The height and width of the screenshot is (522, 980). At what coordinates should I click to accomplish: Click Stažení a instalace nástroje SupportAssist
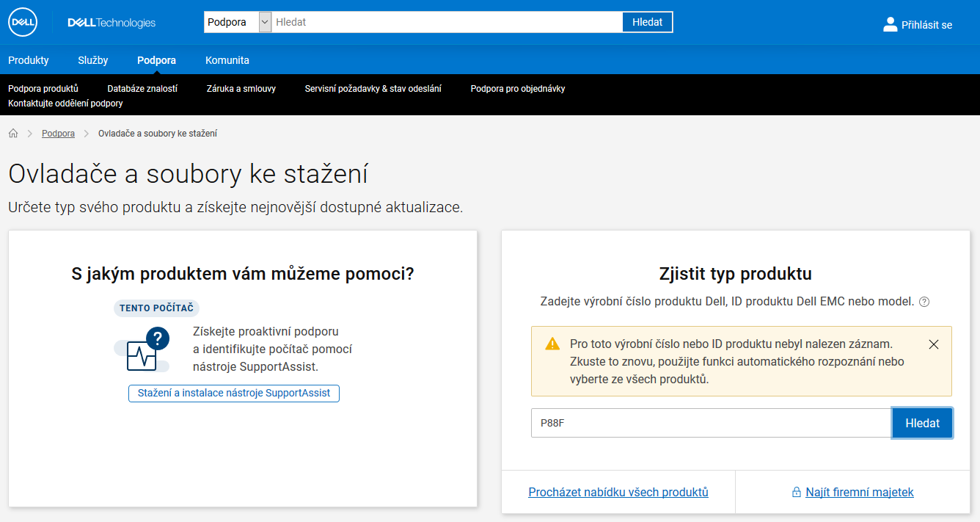pyautogui.click(x=234, y=394)
